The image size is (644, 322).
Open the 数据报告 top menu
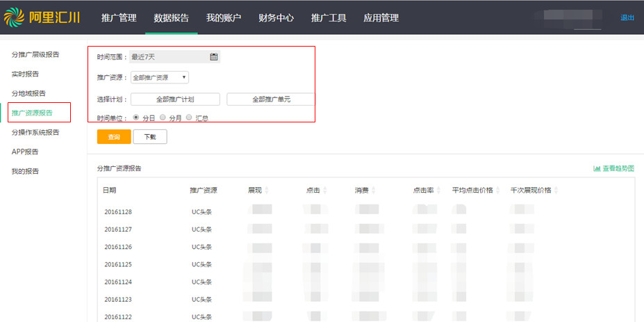172,18
